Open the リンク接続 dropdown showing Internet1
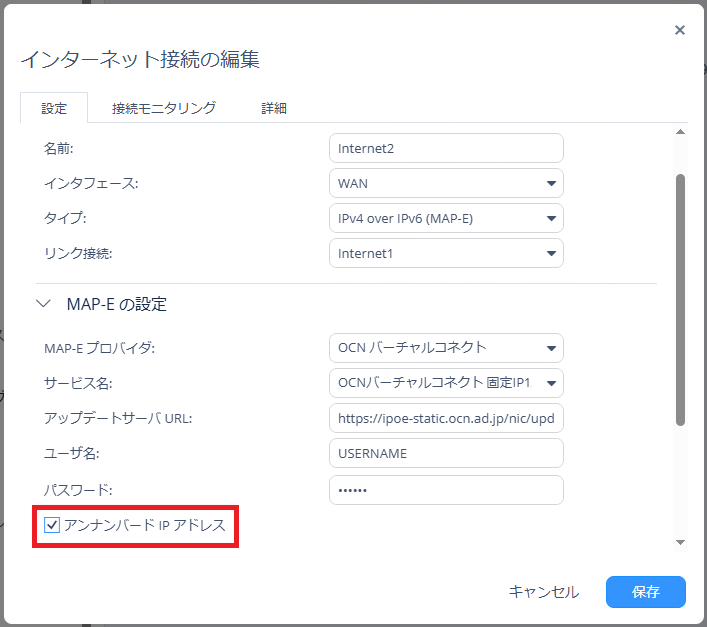Viewport: 707px width, 627px height. tap(445, 253)
